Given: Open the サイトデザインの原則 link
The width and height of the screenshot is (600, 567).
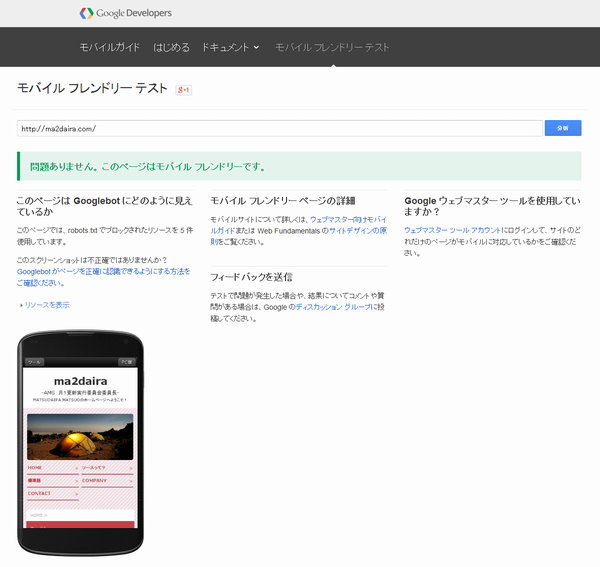Looking at the screenshot, I should pos(298,236).
